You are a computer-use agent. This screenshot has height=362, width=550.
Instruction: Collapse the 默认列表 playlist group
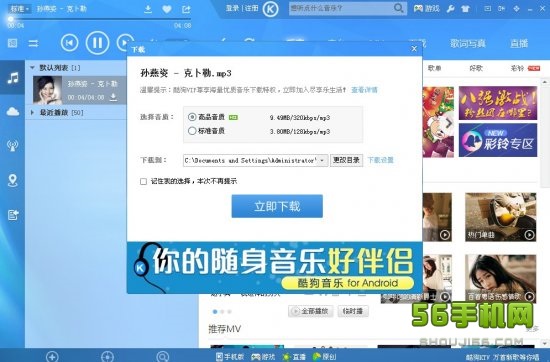click(33, 67)
